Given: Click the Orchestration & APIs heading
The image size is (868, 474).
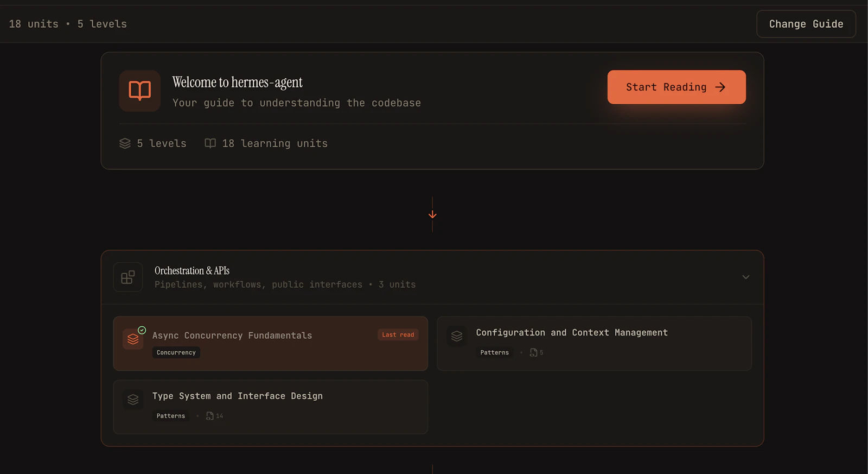Looking at the screenshot, I should pos(192,270).
